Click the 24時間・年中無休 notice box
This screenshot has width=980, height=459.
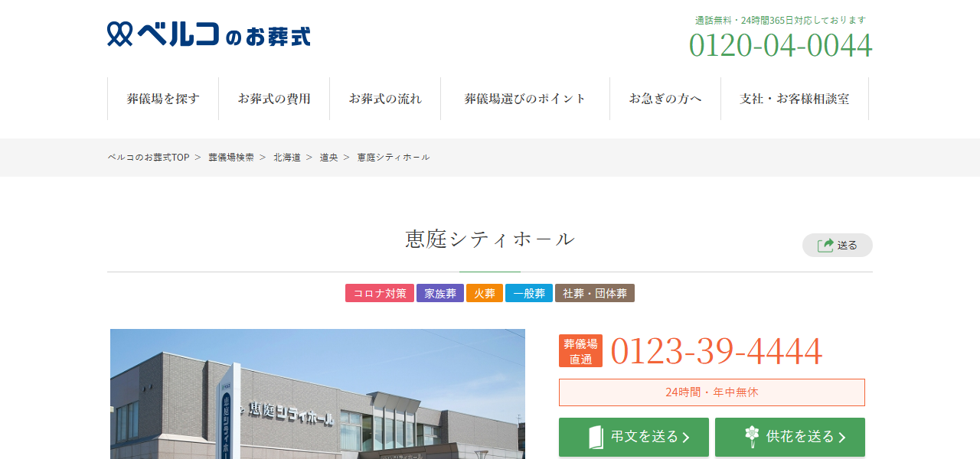coord(712,392)
